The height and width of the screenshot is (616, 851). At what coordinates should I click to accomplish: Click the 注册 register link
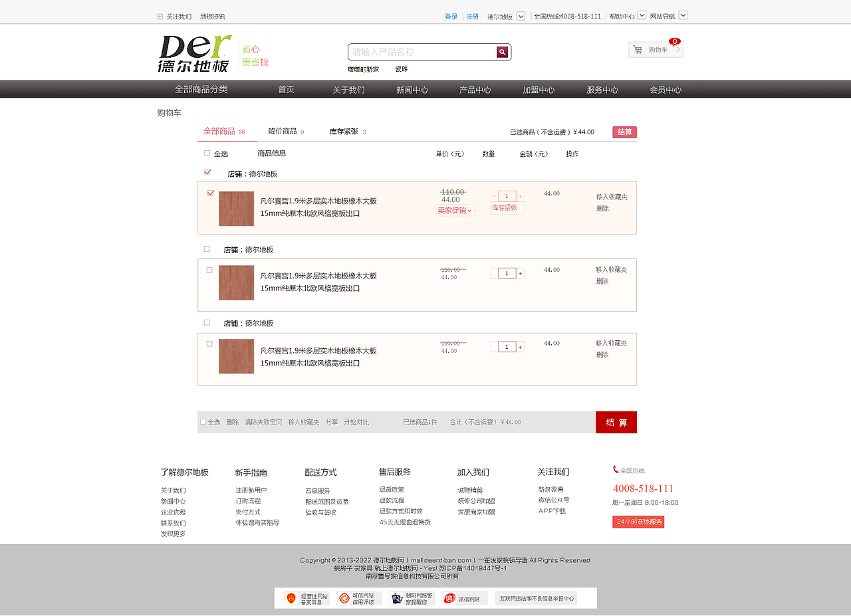tap(472, 17)
